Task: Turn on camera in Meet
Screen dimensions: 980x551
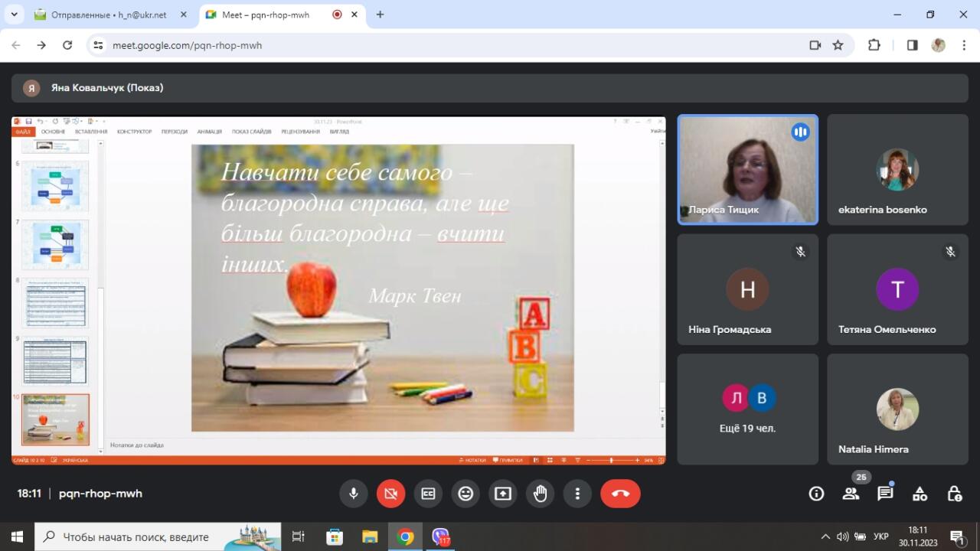Action: coord(390,494)
